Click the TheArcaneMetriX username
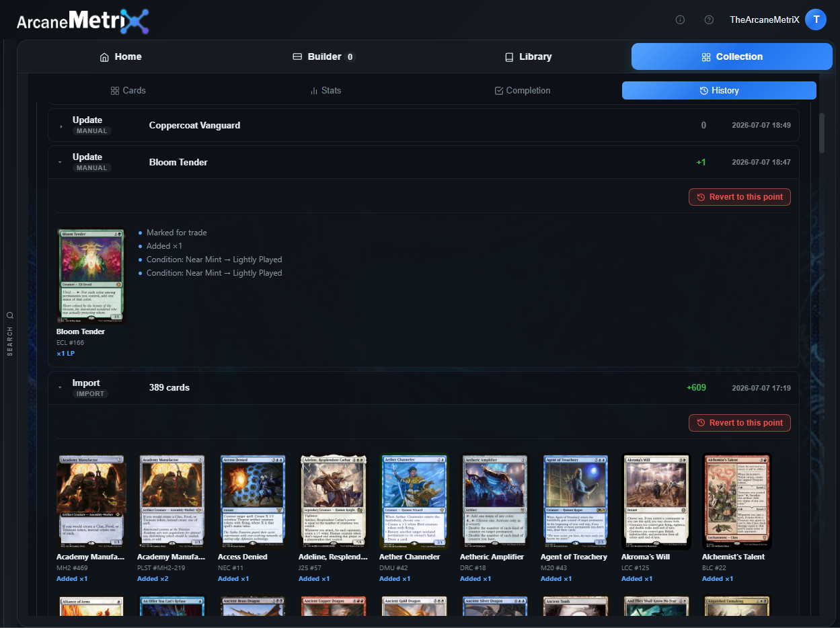Image resolution: width=840 pixels, height=628 pixels. tap(765, 20)
